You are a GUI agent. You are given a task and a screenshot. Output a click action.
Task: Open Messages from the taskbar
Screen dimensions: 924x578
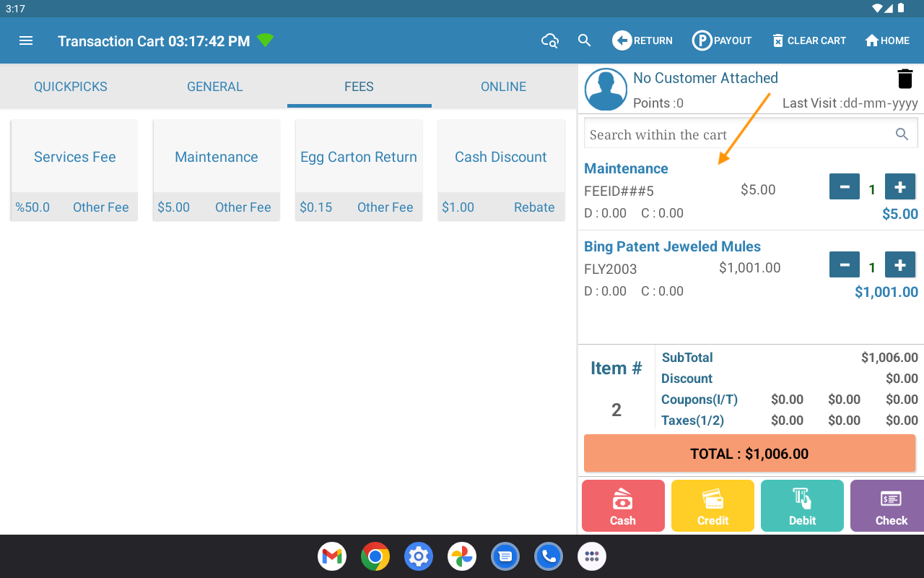[505, 556]
